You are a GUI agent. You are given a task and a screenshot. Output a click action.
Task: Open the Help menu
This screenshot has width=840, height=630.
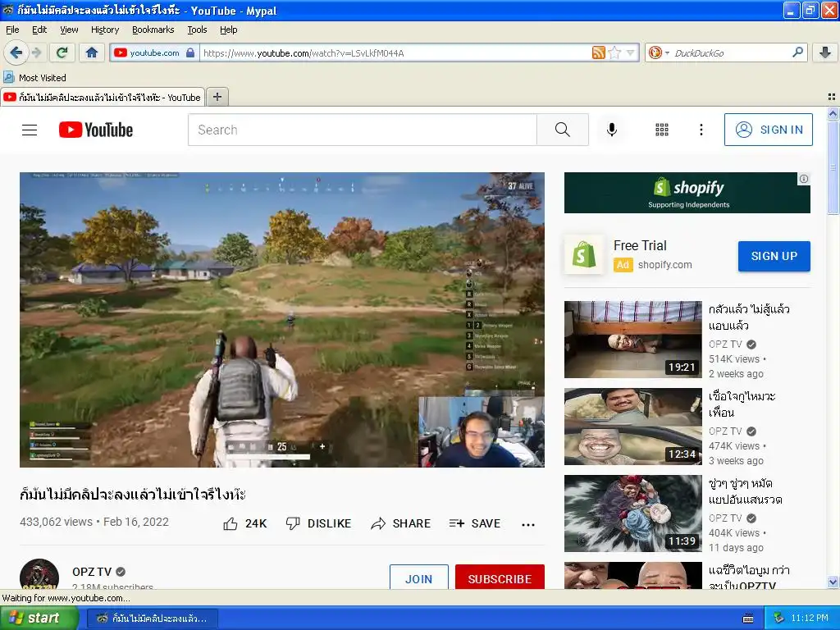tap(228, 30)
